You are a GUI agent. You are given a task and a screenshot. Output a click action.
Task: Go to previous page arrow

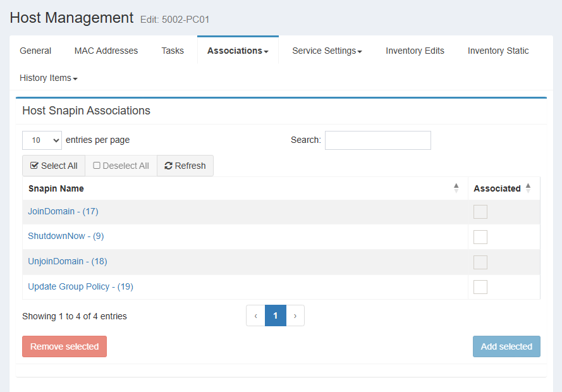tap(255, 315)
